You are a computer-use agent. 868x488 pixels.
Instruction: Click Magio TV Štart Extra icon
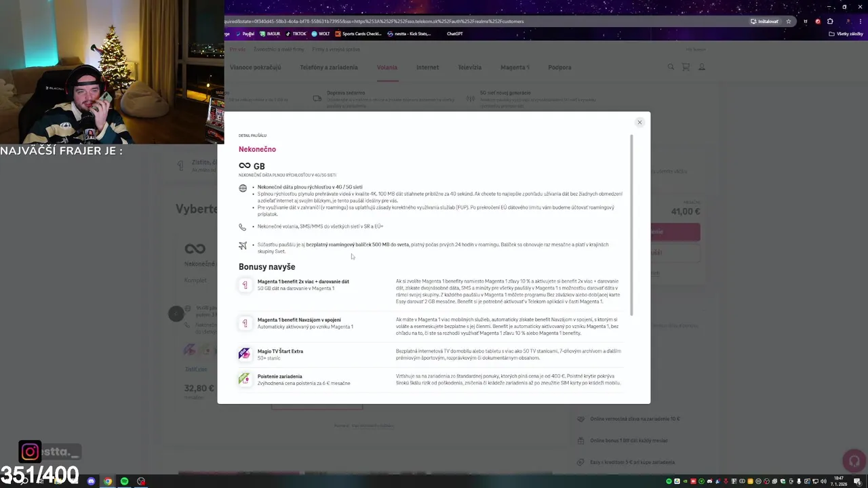[244, 354]
